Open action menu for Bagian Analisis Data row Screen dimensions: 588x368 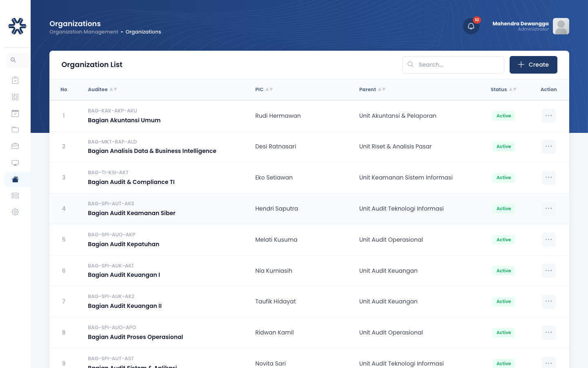coord(549,146)
